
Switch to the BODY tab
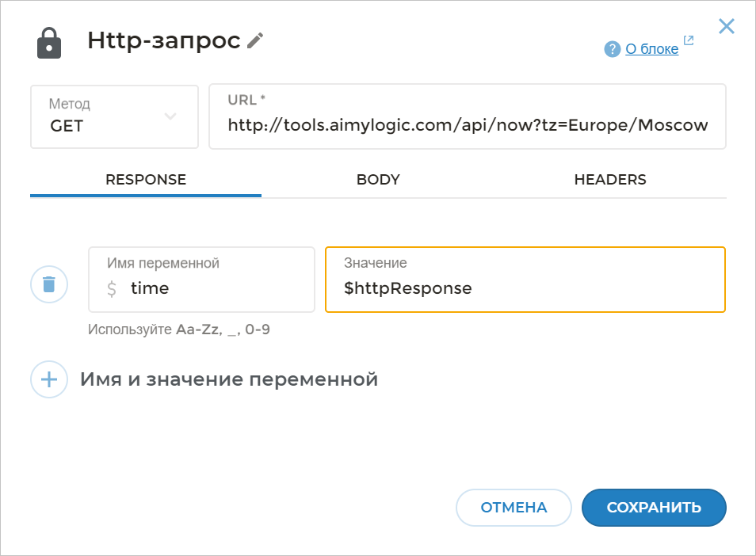[378, 179]
